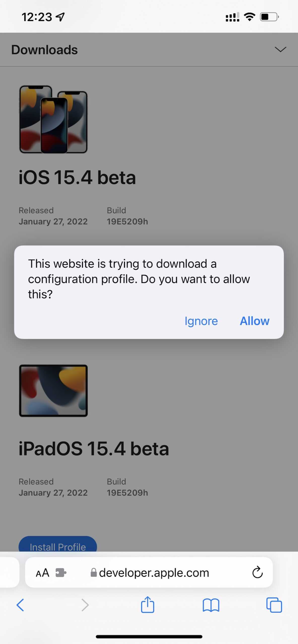Viewport: 298px width, 644px height.
Task: Tap the Downloads section header
Action: (45, 50)
